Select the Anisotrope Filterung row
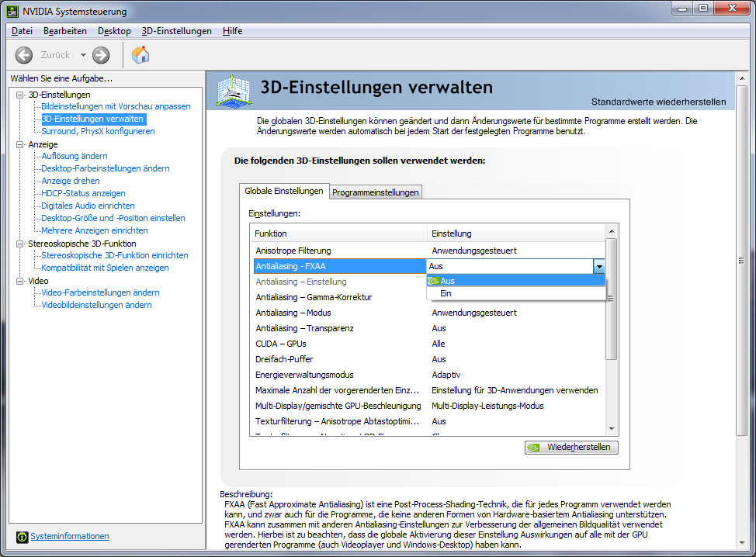756x557 pixels. (x=429, y=251)
